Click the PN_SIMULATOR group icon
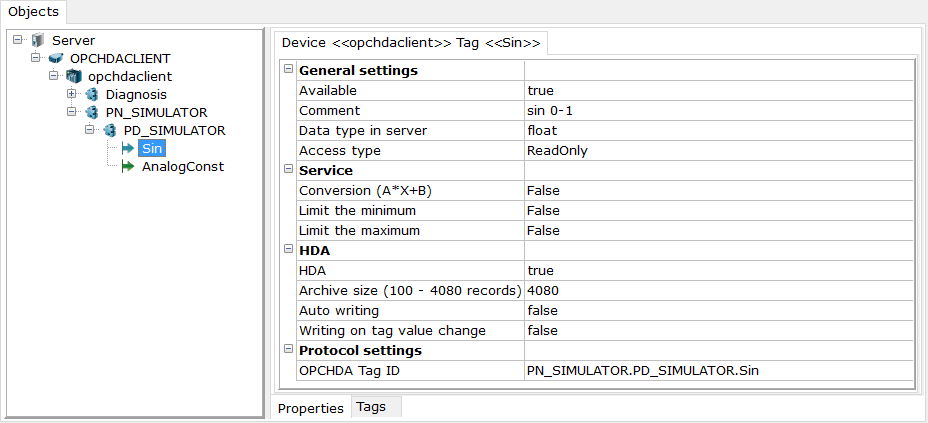Image resolution: width=928 pixels, height=423 pixels. [x=91, y=112]
